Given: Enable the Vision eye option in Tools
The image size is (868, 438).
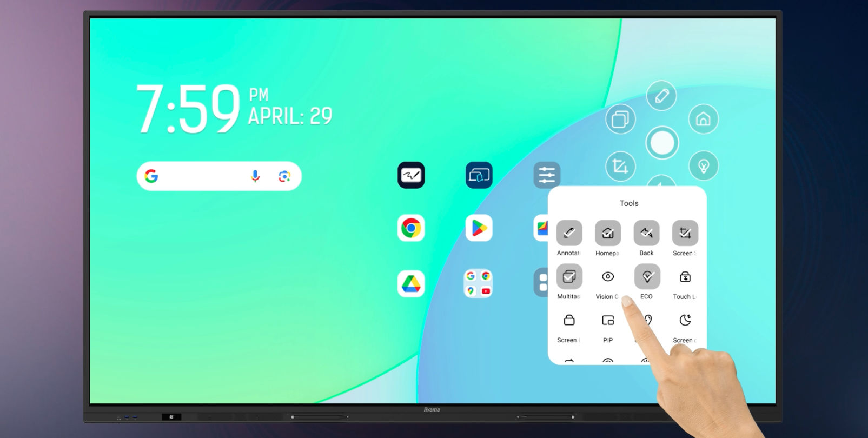Looking at the screenshot, I should pyautogui.click(x=607, y=277).
